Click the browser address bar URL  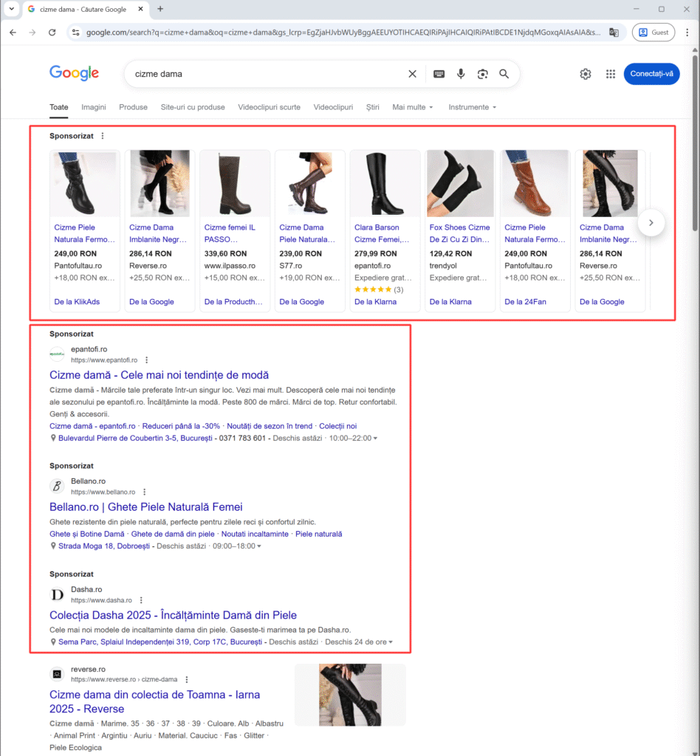click(x=343, y=32)
